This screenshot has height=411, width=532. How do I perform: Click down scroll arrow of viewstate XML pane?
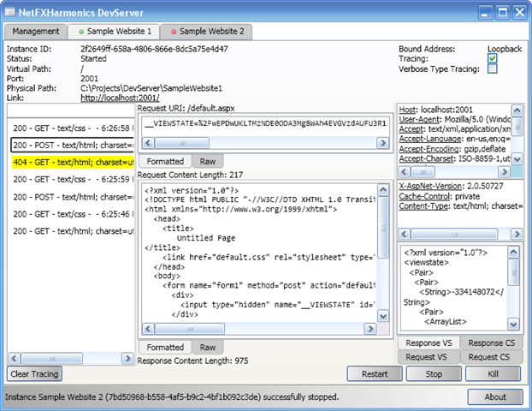(x=513, y=324)
